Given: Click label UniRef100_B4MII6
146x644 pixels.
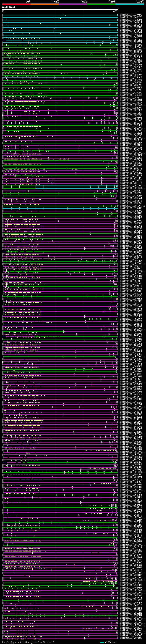Looking at the screenshot, I should click(x=131, y=535).
